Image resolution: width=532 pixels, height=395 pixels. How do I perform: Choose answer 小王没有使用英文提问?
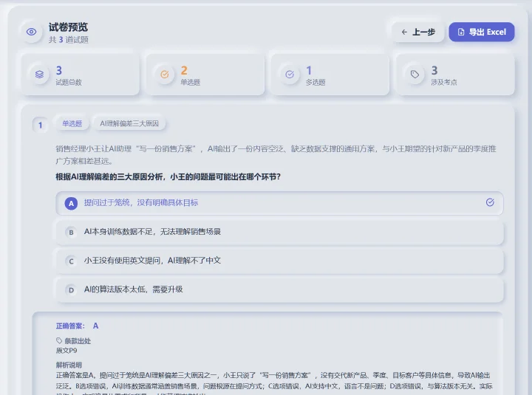pos(279,261)
